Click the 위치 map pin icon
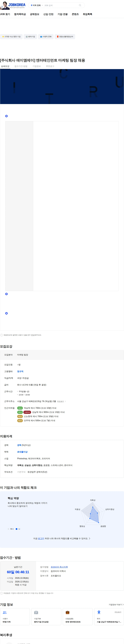The height and width of the screenshot is (644, 124). pos(99,612)
